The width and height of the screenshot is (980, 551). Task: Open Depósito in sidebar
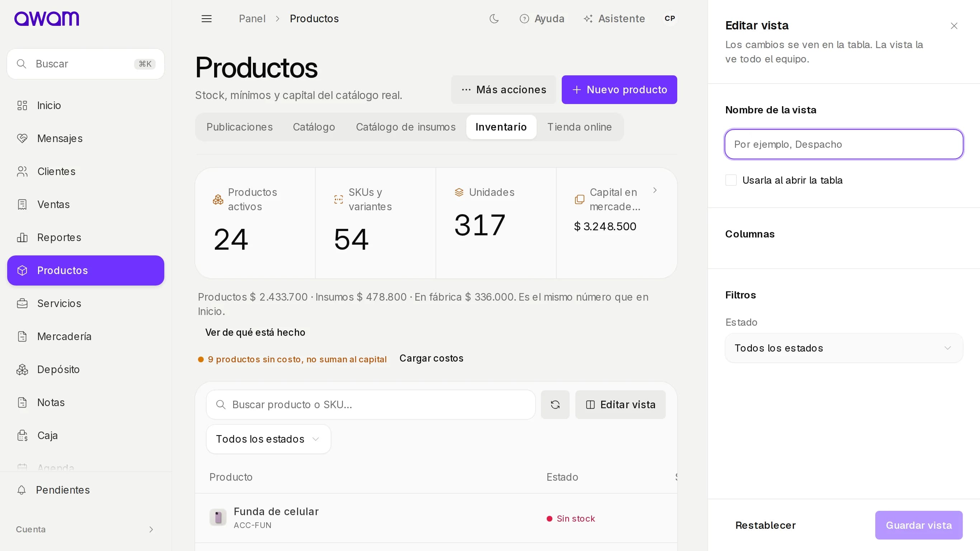pos(86,369)
